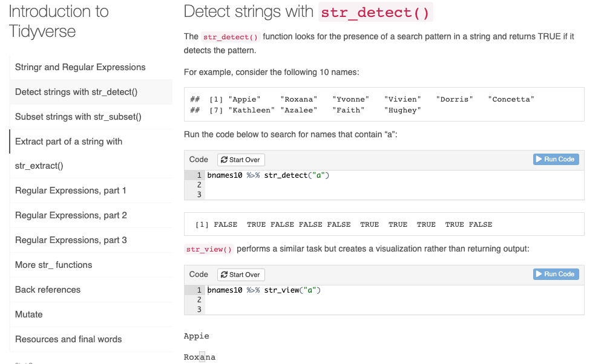Open the Stringr and Regular Expressions section

coord(79,67)
